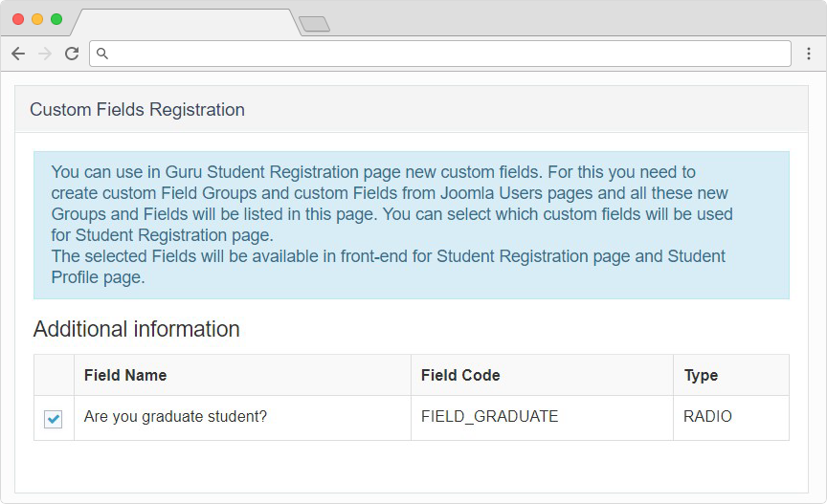Uncheck the graduate student field checkbox

[54, 419]
